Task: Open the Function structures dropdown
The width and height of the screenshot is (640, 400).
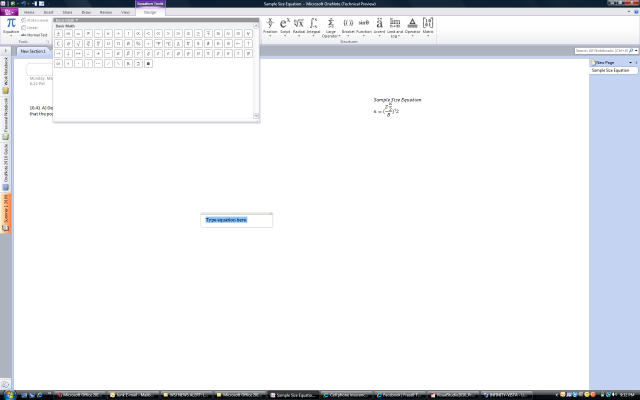Action: [x=364, y=27]
